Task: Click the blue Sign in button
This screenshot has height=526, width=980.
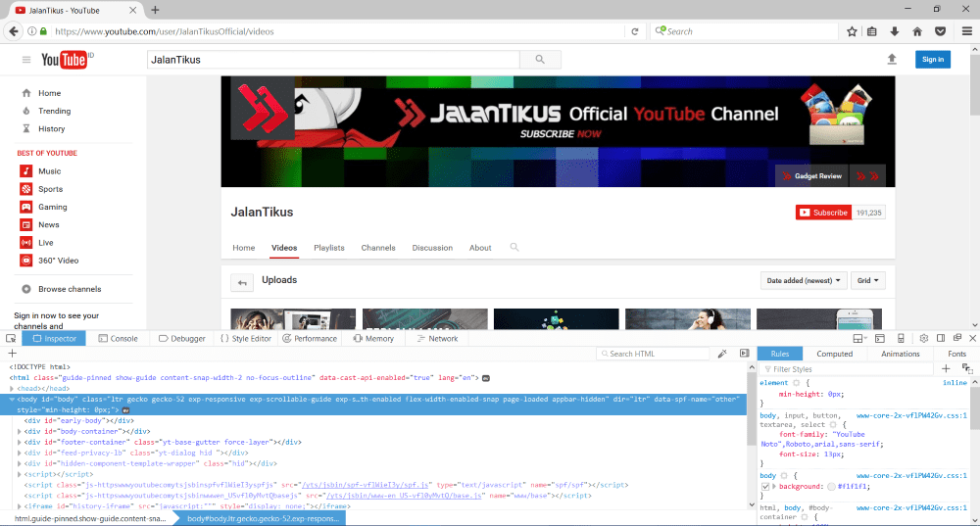Action: click(933, 60)
